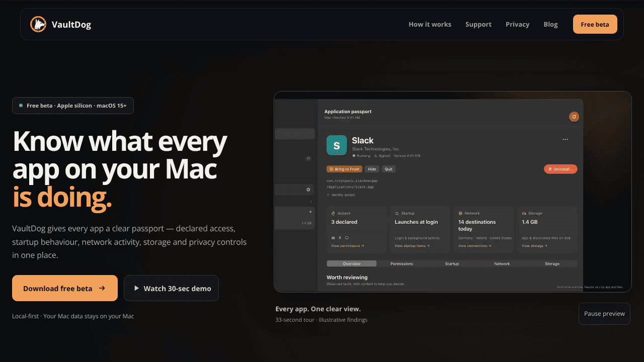Click Bring to Front button
Viewport: 644px width, 362px height.
pyautogui.click(x=345, y=169)
